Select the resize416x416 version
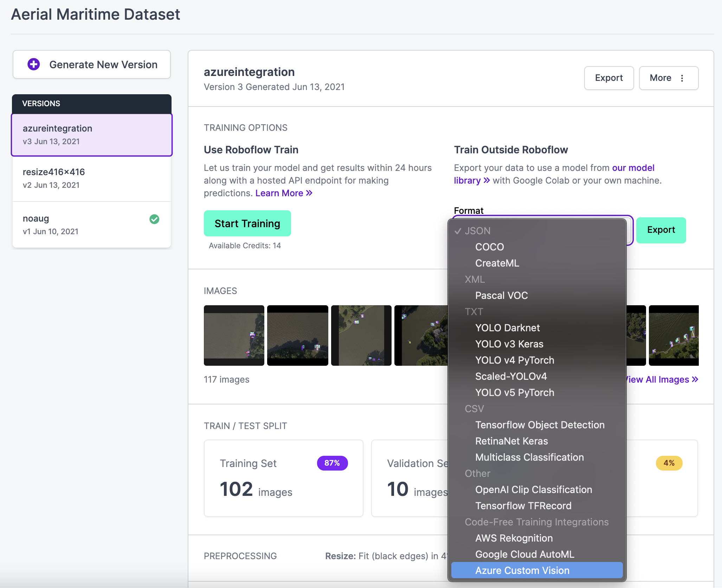This screenshot has height=588, width=722. (53, 172)
